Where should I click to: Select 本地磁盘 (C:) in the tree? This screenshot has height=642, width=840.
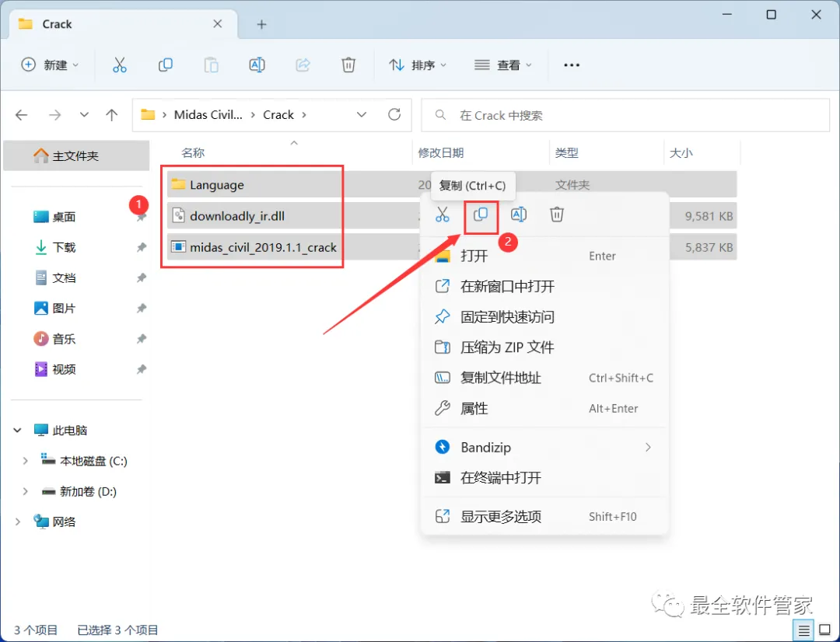(93, 461)
